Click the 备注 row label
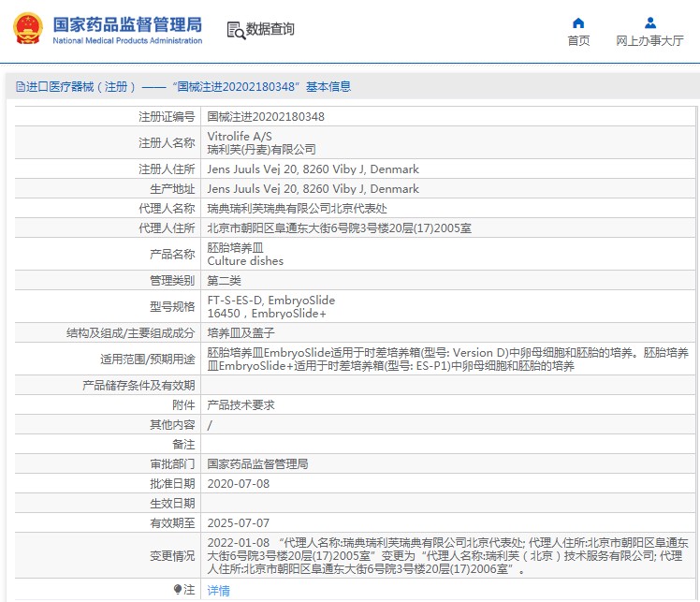700x602 pixels. point(183,445)
